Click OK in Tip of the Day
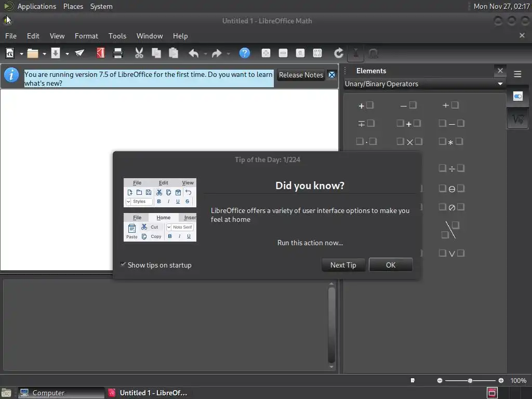The height and width of the screenshot is (399, 532). 391,265
